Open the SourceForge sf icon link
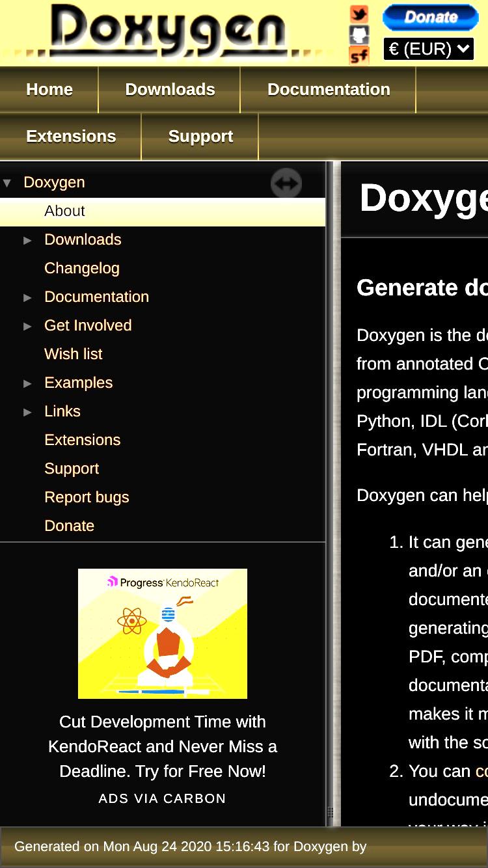The height and width of the screenshot is (868, 488). 359,55
